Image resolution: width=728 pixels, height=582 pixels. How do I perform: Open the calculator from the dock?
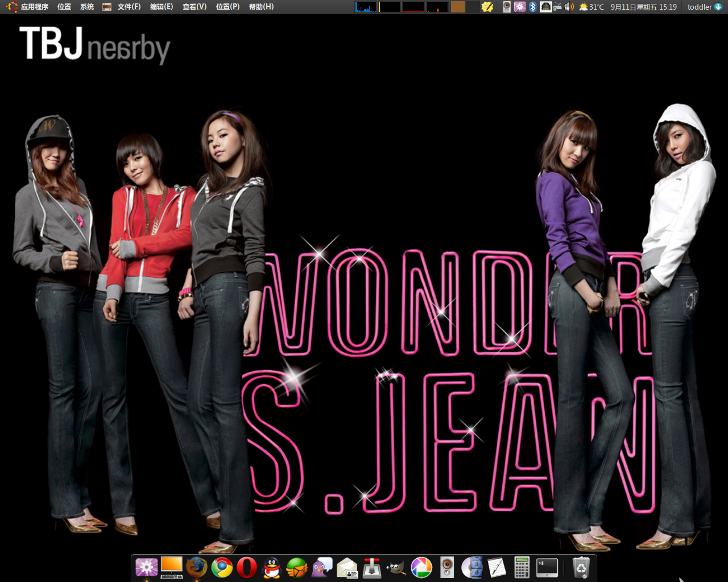click(522, 567)
